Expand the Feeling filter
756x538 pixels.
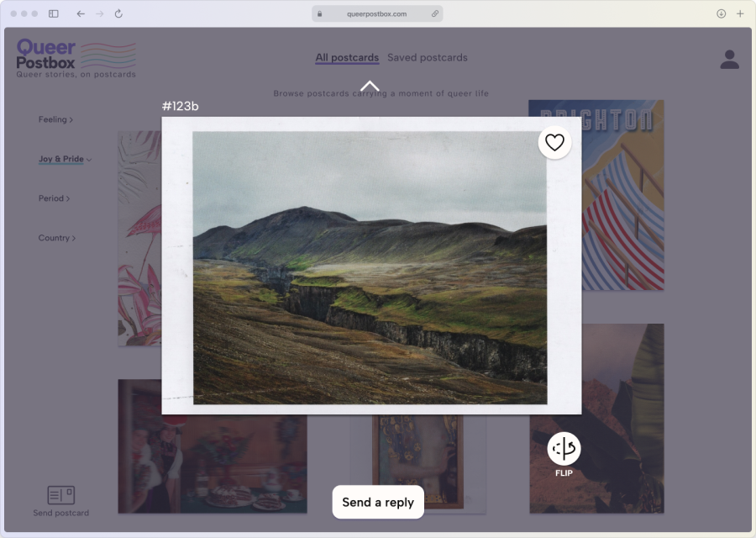pyautogui.click(x=55, y=119)
